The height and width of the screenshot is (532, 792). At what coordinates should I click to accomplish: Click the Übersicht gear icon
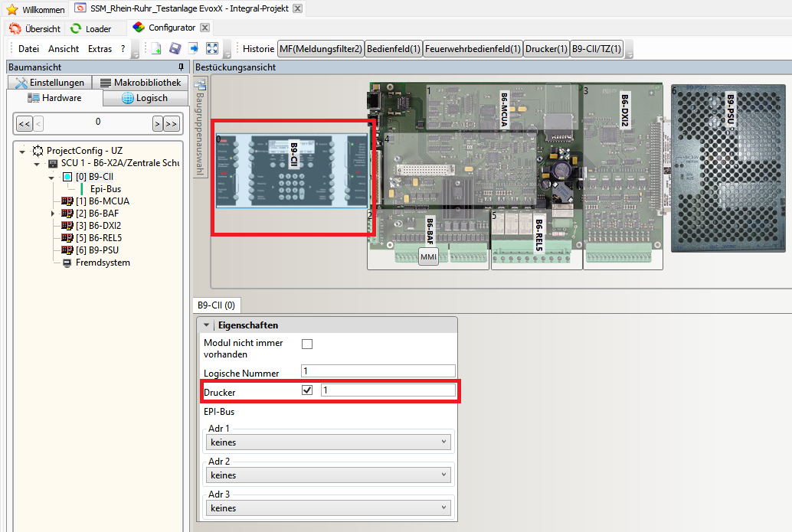(15, 29)
